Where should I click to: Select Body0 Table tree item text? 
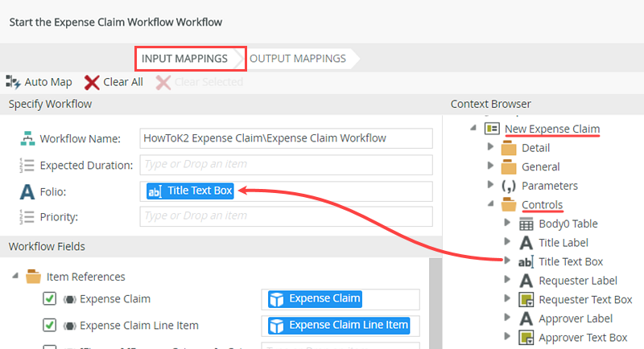click(x=568, y=224)
